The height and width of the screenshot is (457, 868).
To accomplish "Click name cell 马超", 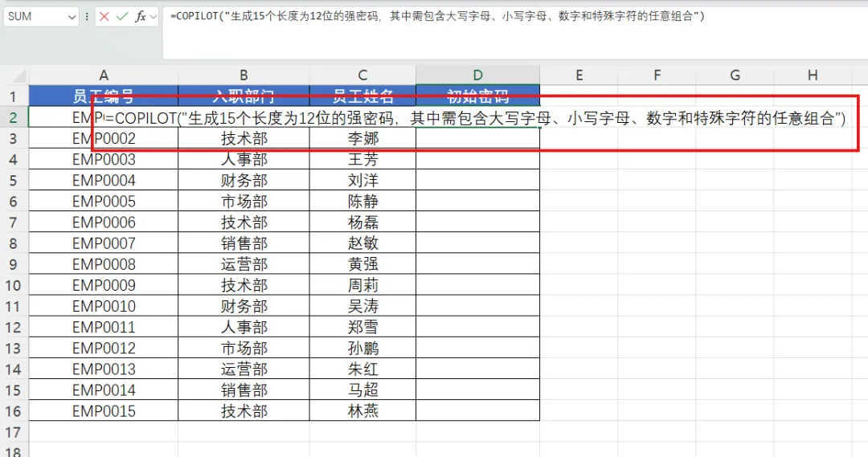I will click(x=362, y=390).
